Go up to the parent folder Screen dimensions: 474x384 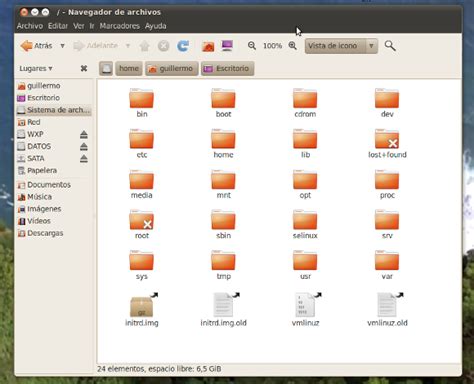point(144,46)
